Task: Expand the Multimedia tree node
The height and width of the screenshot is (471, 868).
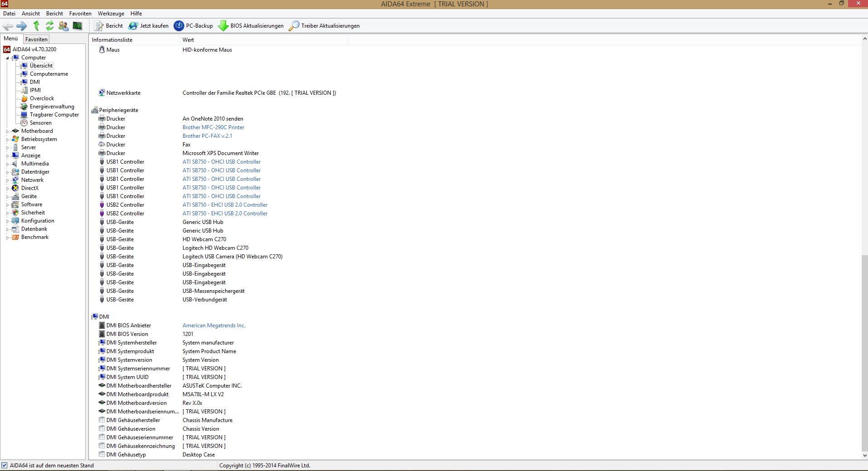Action: 7,164
